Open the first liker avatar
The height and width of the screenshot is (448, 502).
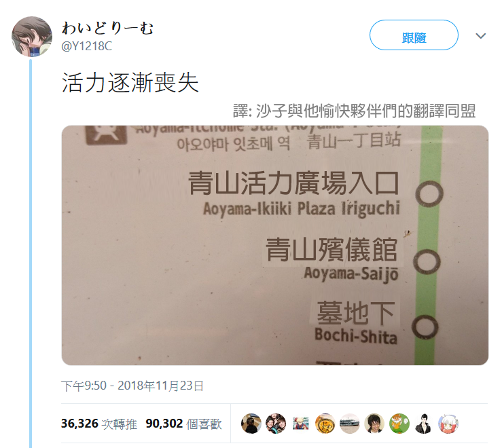click(x=251, y=424)
